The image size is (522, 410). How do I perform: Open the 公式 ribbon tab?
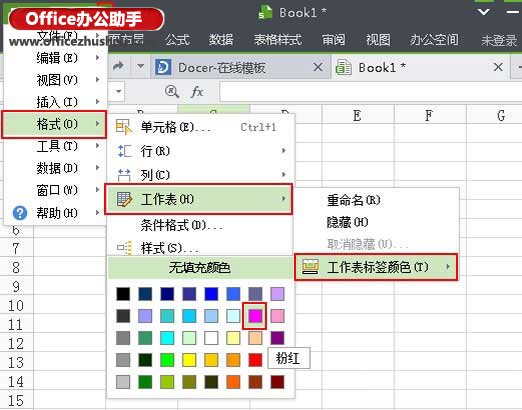point(177,40)
